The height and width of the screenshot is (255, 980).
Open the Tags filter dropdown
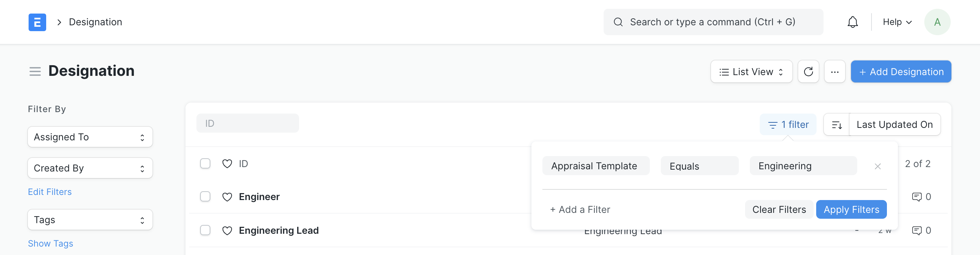point(90,220)
